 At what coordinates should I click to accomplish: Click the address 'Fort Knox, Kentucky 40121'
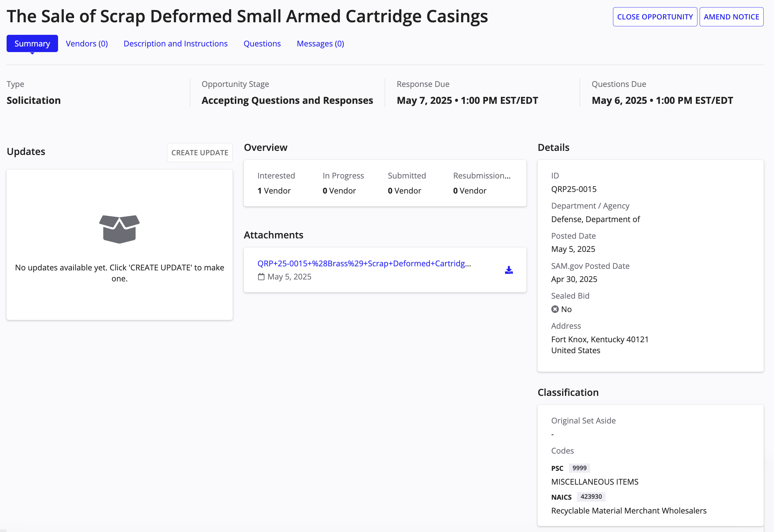coord(599,339)
